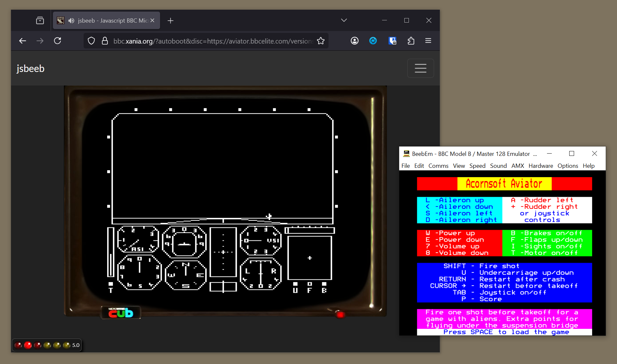The height and width of the screenshot is (364, 617).
Task: Open the Extensions puzzle icon
Action: click(411, 41)
